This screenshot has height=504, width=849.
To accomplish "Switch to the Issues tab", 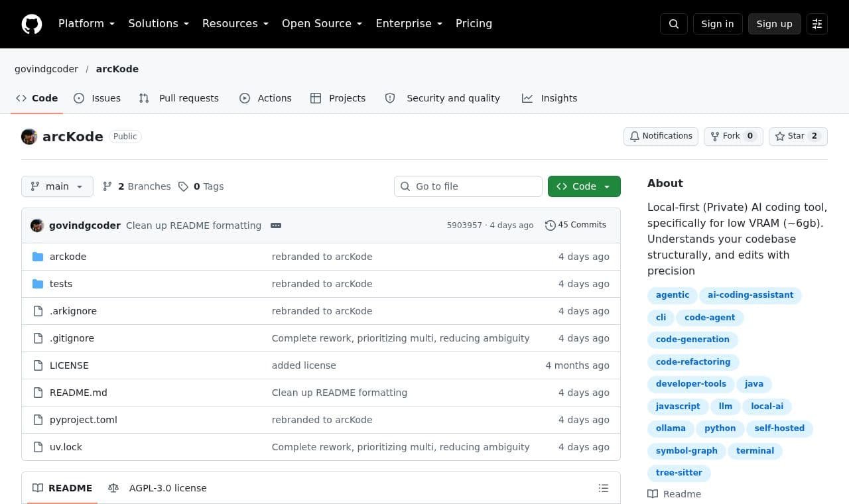I will tap(97, 98).
